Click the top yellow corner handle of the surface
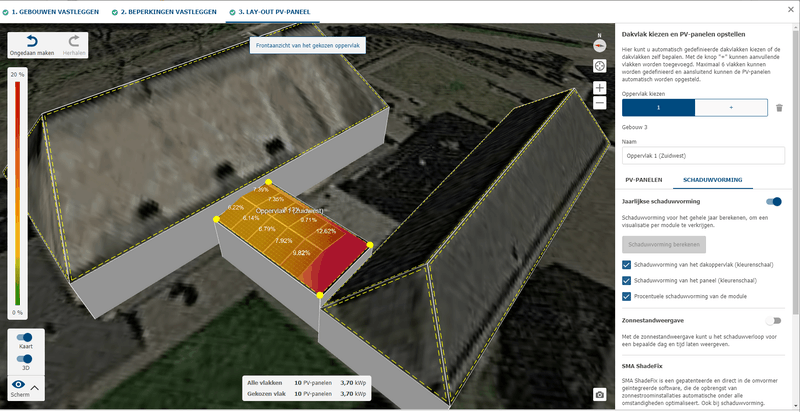 pyautogui.click(x=268, y=182)
